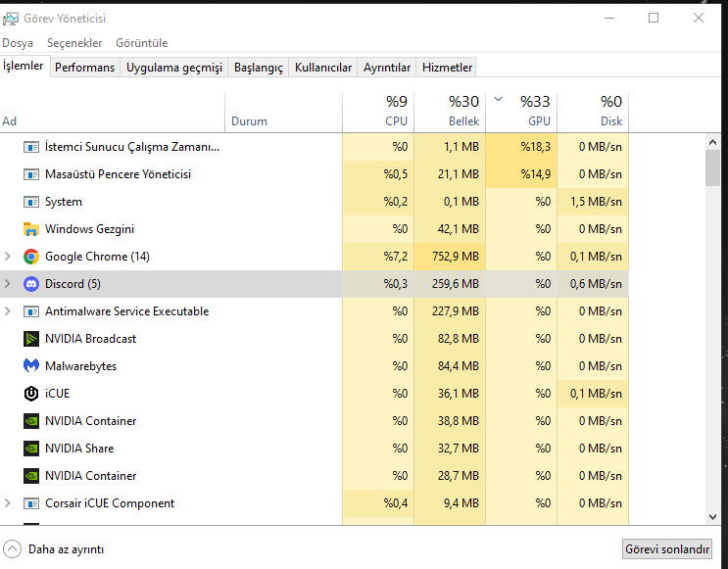
Task: Expand Antimalware Service Executable group
Action: tap(8, 311)
